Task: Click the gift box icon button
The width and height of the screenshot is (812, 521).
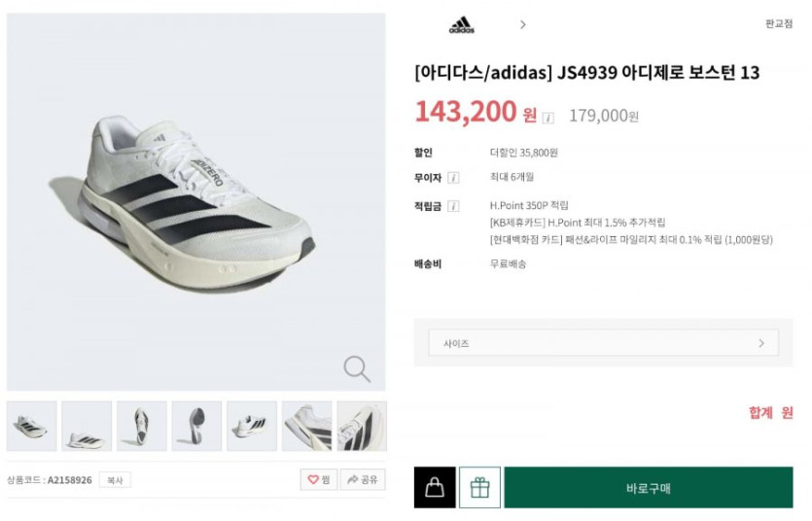Action: click(479, 488)
